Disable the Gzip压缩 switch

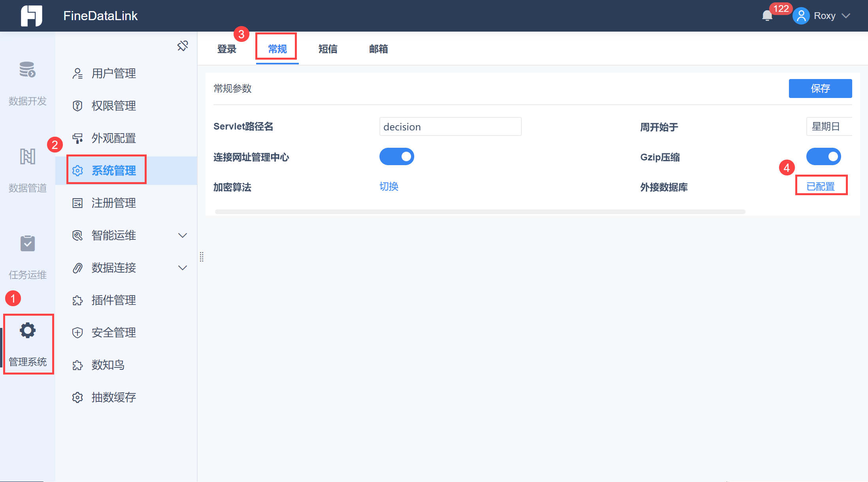(823, 156)
